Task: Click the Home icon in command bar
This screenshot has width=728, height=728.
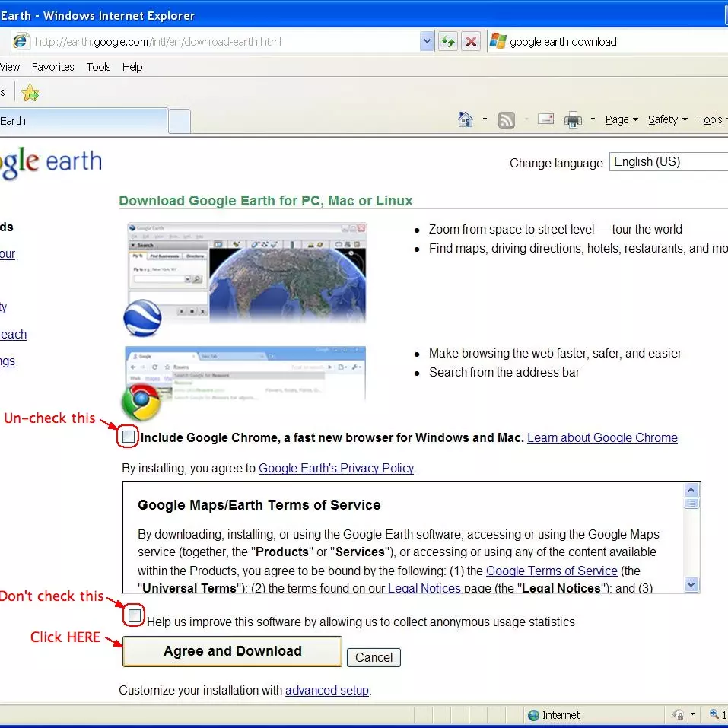Action: [466, 119]
